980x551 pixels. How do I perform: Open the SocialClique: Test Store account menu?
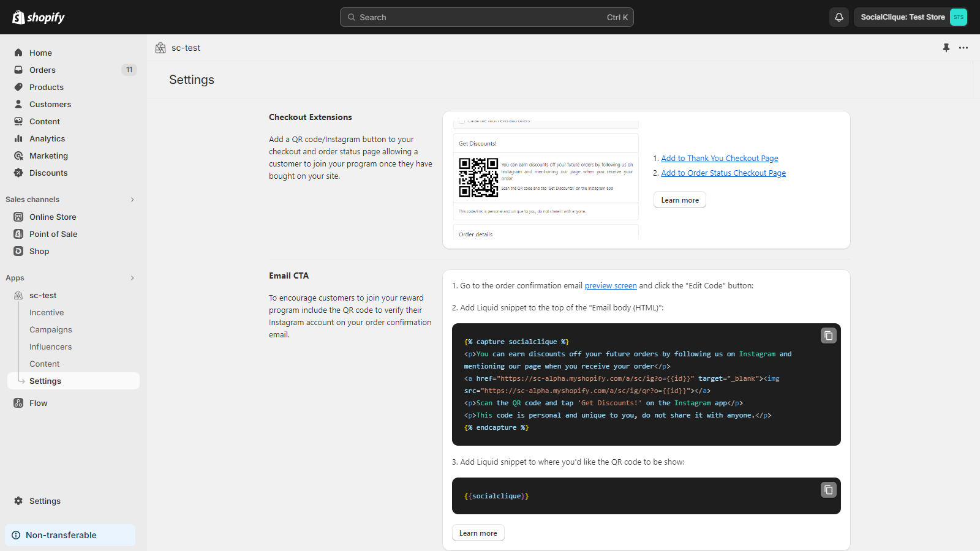click(911, 17)
